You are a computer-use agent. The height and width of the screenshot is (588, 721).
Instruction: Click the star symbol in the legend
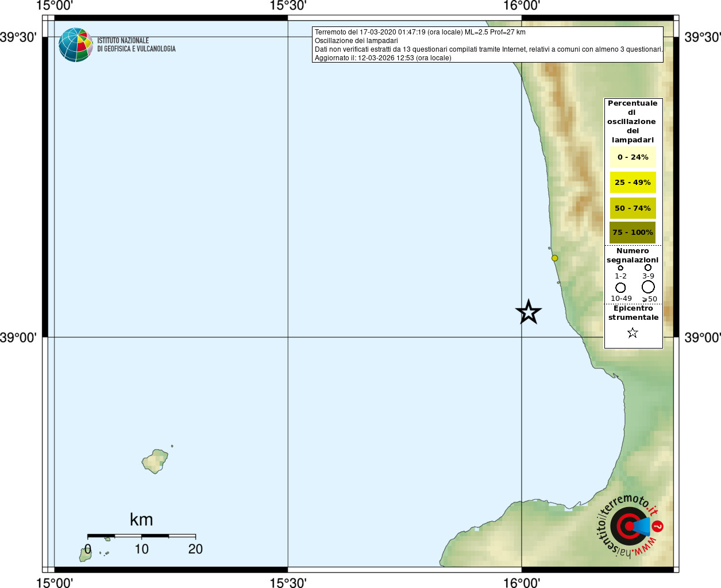click(x=633, y=332)
